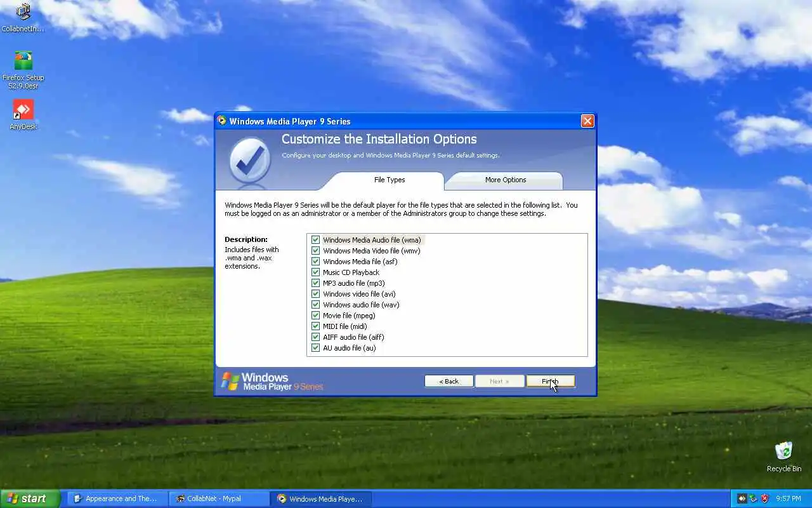
Task: Uncheck the Movie file (mpeg) checkbox
Action: [x=315, y=316]
